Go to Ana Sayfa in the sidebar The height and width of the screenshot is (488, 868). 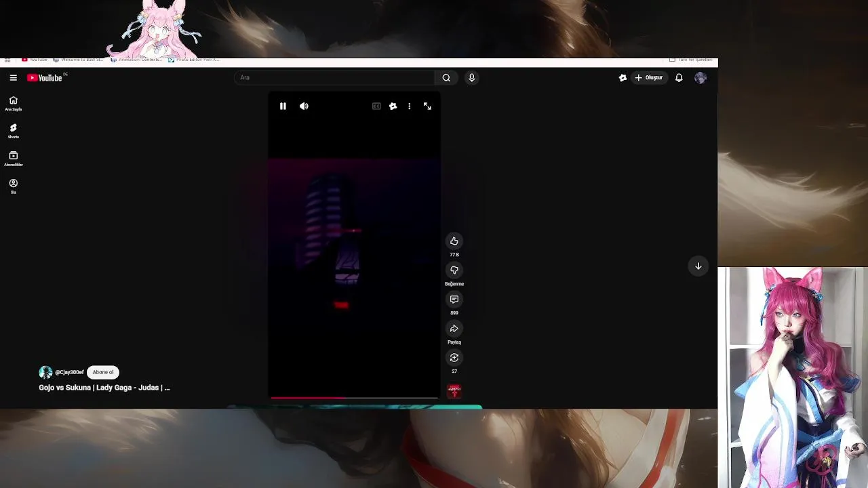[x=13, y=104]
